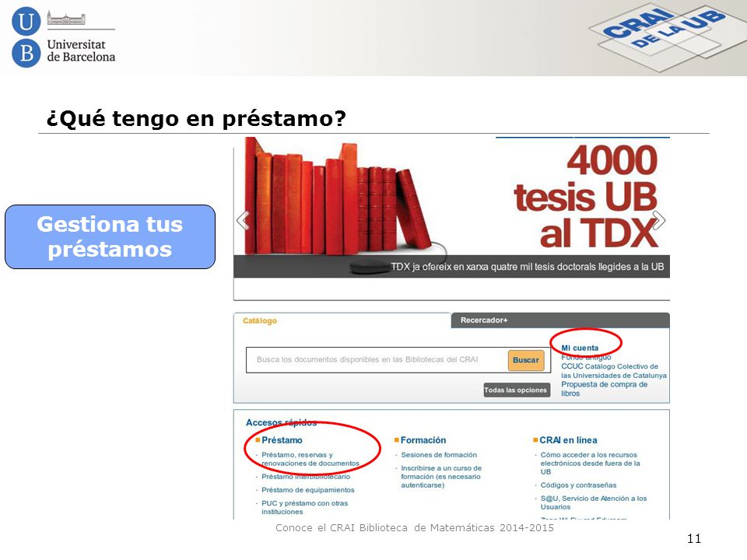This screenshot has height=560, width=747.
Task: Click the Gestiona tus préstamos box
Action: click(x=110, y=236)
